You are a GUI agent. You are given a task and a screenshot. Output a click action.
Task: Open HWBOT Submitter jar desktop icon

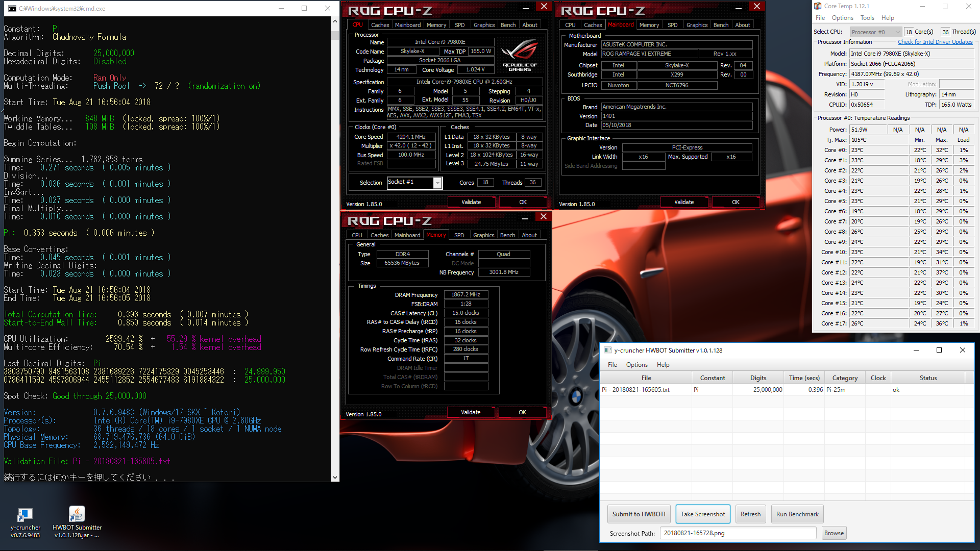tap(77, 522)
